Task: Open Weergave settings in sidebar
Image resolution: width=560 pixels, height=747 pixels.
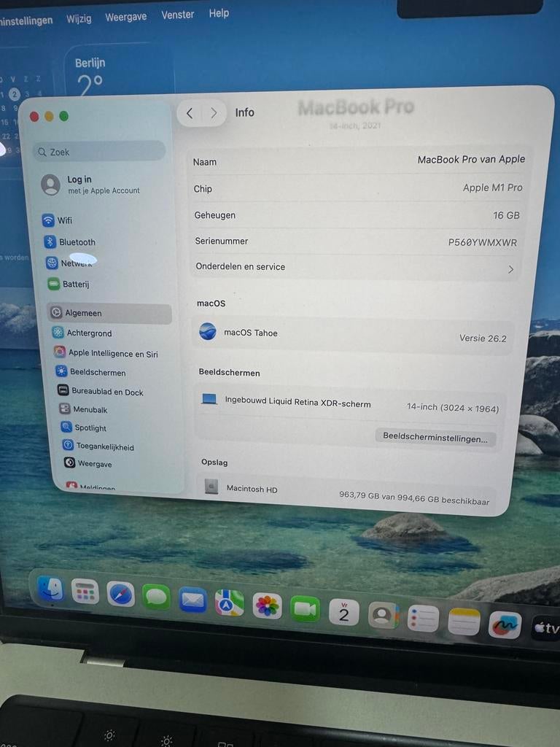Action: tap(88, 463)
